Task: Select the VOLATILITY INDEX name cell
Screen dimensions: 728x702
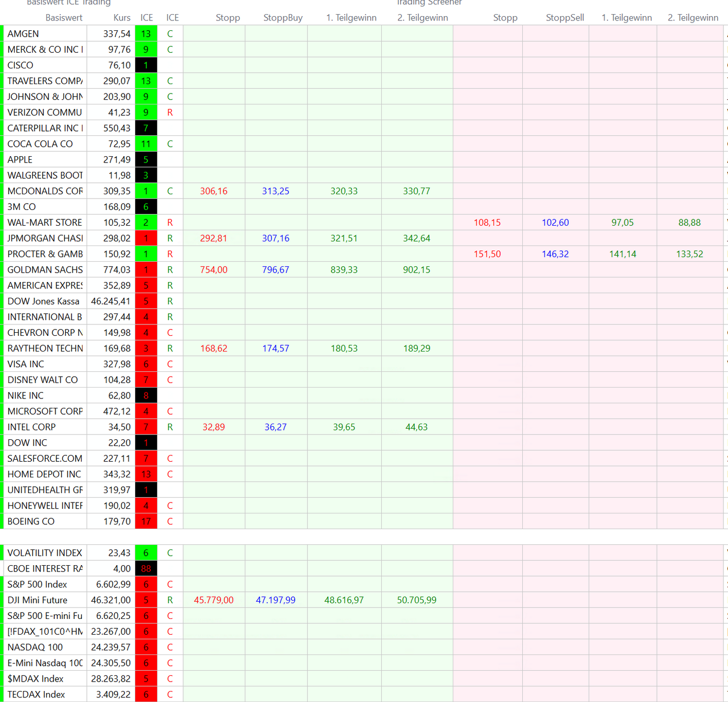Action: point(45,553)
